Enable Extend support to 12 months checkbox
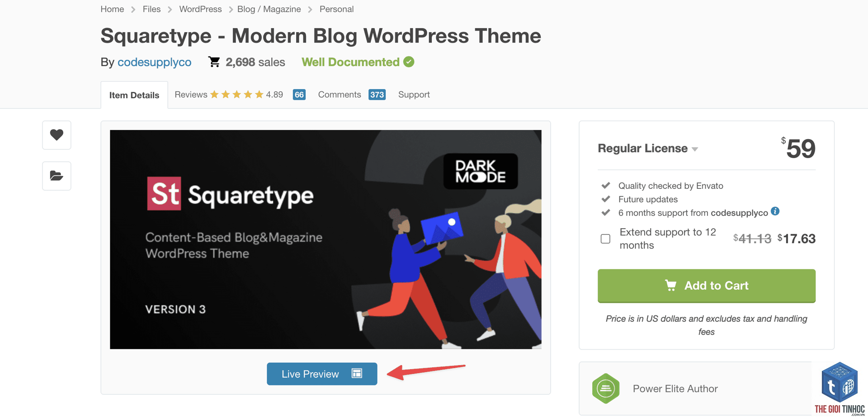Screen dimensions: 868x417 [605, 239]
